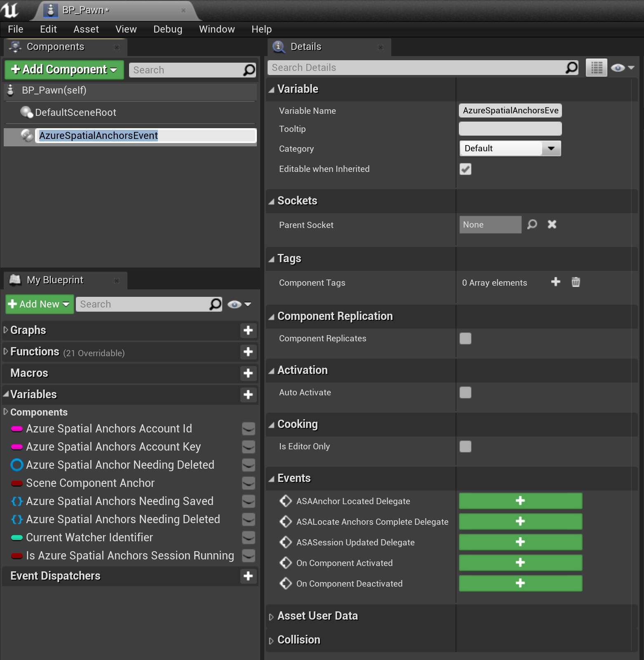Viewport: 644px width, 660px height.
Task: Expand the Functions section
Action: click(6, 351)
